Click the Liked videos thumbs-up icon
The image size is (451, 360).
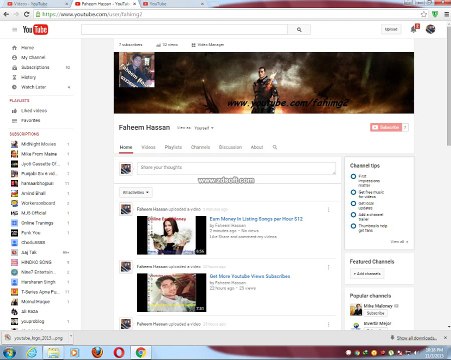14,111
